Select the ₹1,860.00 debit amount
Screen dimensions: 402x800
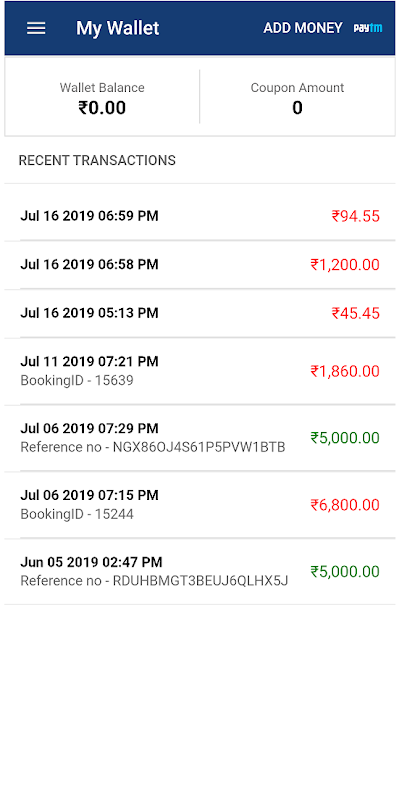[345, 371]
